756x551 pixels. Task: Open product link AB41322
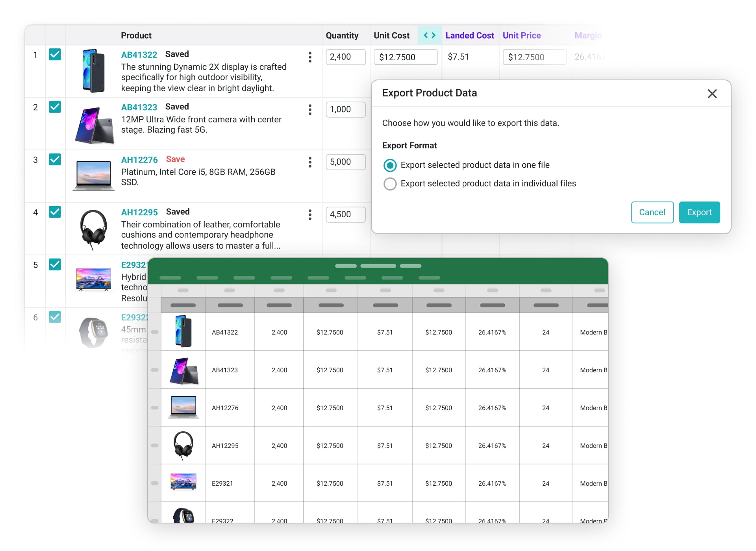pos(139,55)
